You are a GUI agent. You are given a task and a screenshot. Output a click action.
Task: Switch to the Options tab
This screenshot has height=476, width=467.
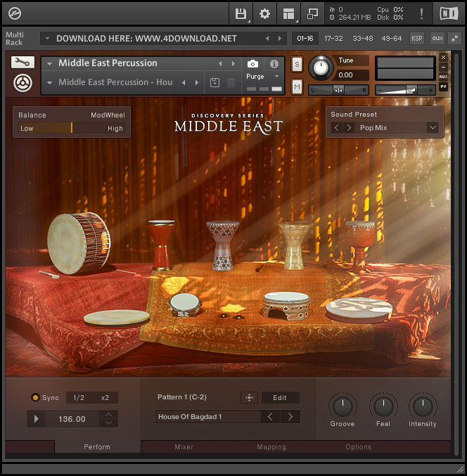[x=358, y=447]
